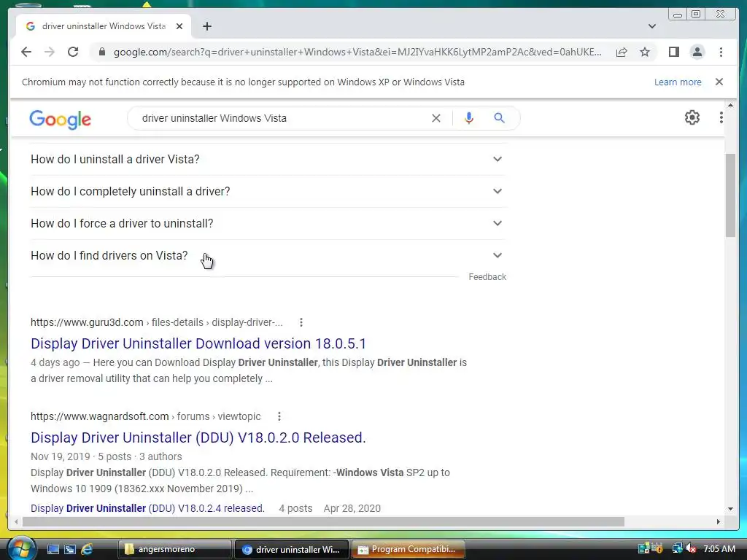
Task: Open wagnardsoft result options dots
Action: click(279, 416)
